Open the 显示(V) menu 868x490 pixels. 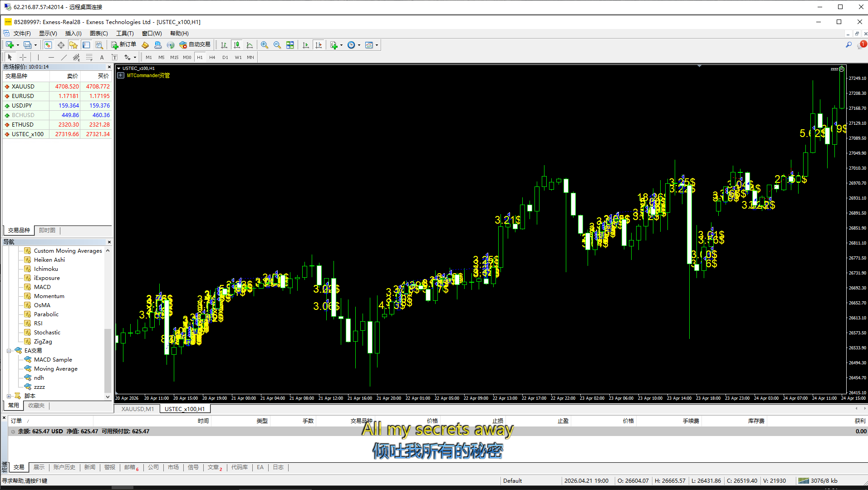click(48, 34)
